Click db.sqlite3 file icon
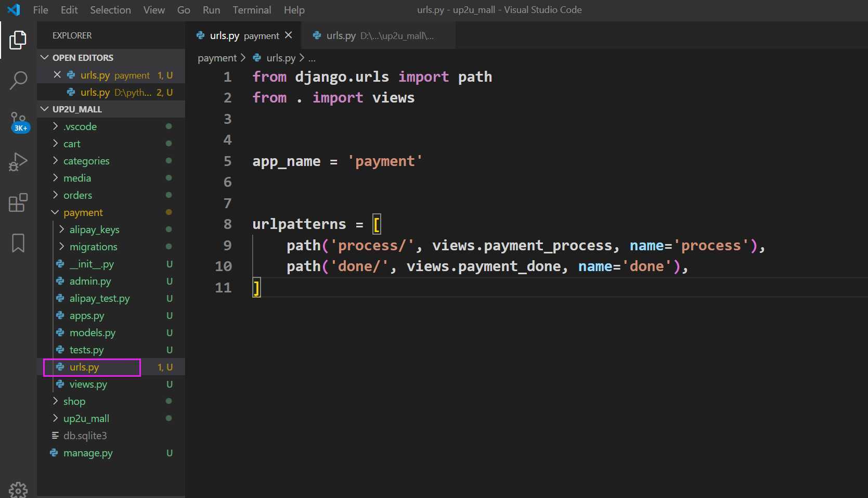 pyautogui.click(x=55, y=436)
